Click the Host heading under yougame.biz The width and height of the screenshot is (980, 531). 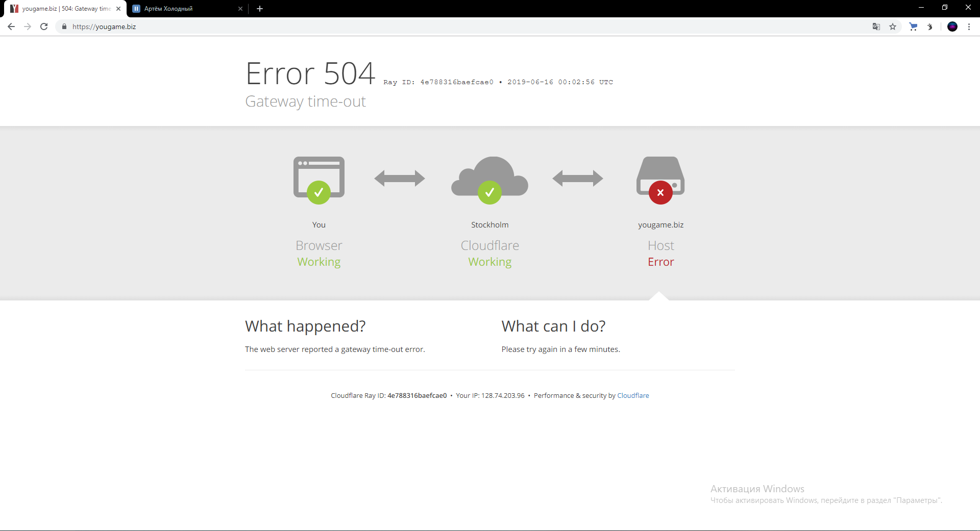pyautogui.click(x=660, y=245)
